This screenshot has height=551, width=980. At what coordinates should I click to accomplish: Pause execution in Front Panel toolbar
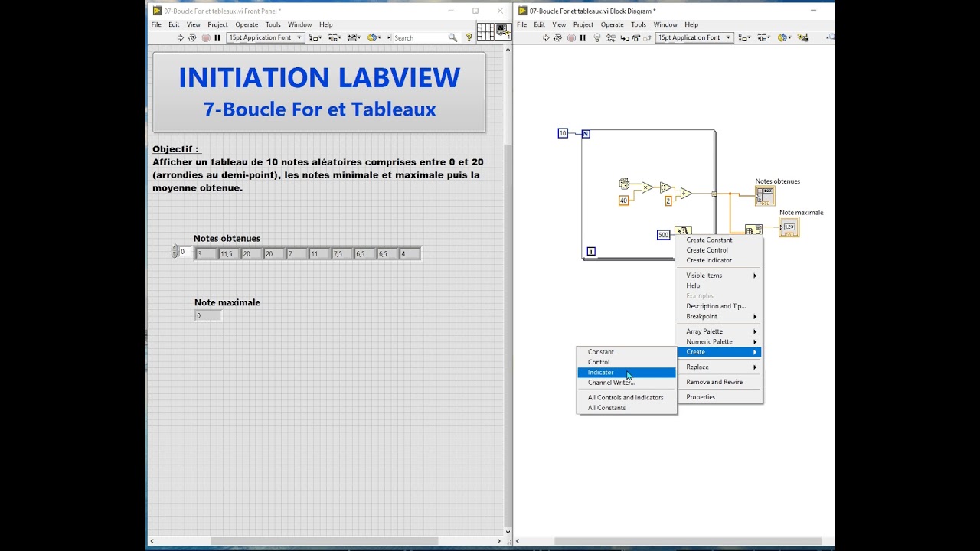(217, 37)
